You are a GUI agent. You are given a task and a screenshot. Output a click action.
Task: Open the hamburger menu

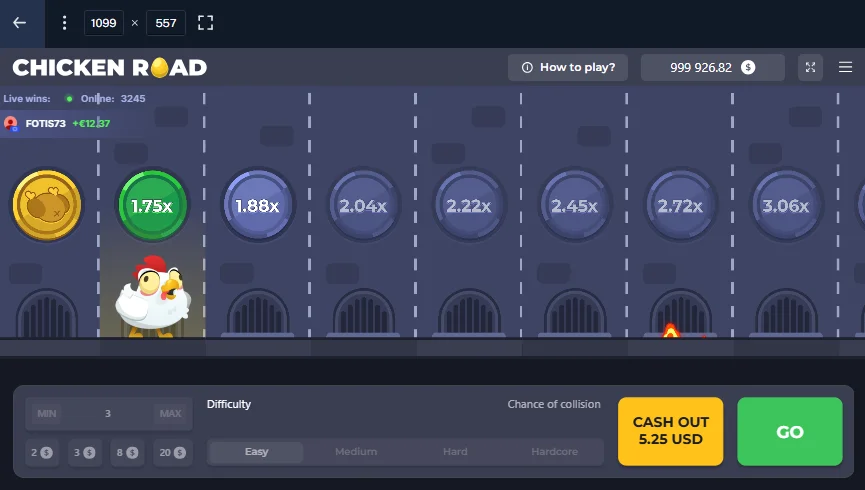tap(845, 67)
